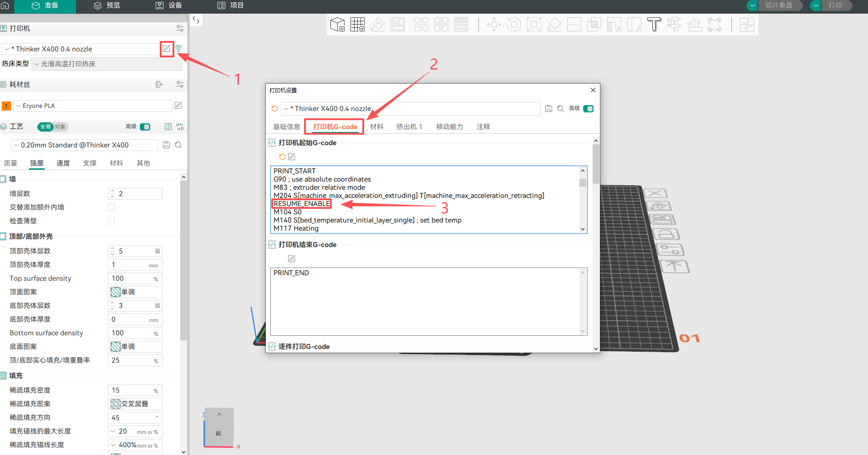Switch to the 移动能力 tab
Screen dimensions: 868x455
(x=449, y=127)
